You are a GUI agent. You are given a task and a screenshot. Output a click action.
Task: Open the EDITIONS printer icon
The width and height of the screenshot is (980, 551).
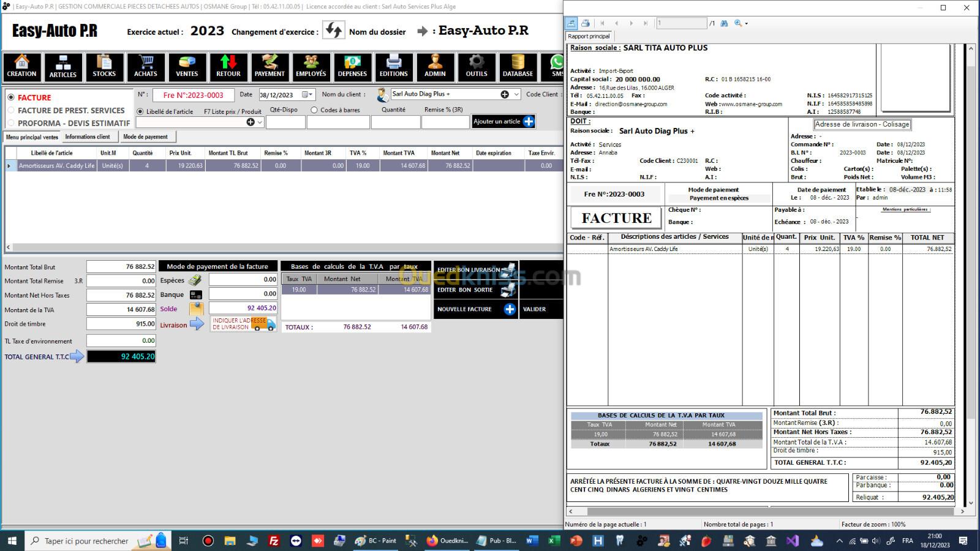click(x=393, y=67)
